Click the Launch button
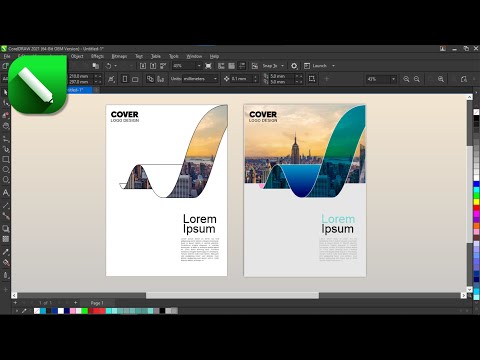The image size is (480, 360). point(315,66)
